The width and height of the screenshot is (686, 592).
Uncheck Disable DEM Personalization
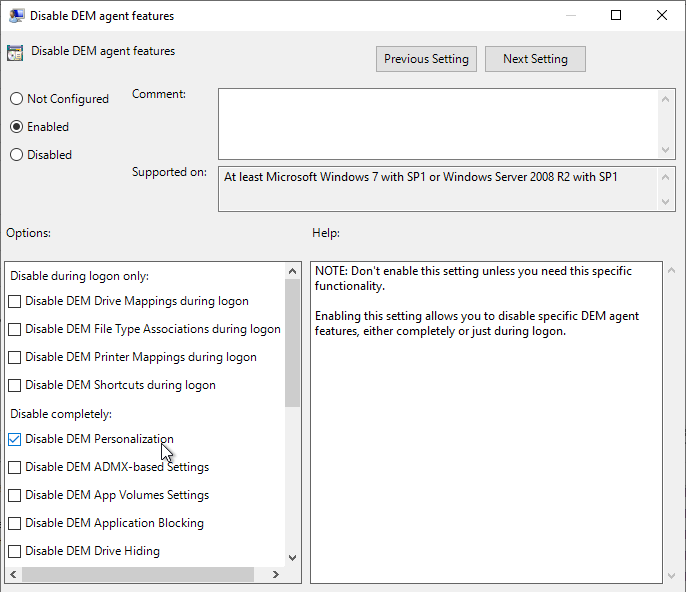point(14,439)
